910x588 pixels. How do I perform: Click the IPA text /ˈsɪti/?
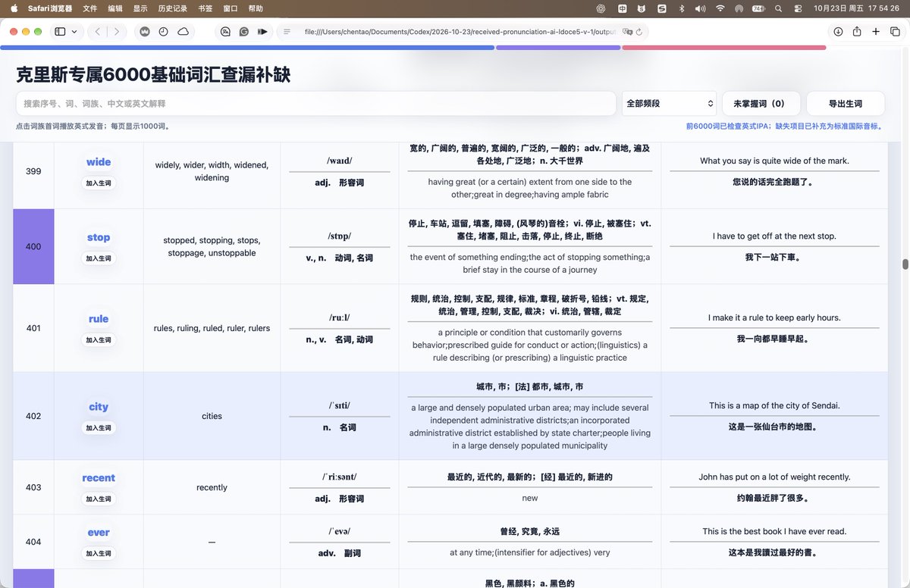(x=339, y=405)
